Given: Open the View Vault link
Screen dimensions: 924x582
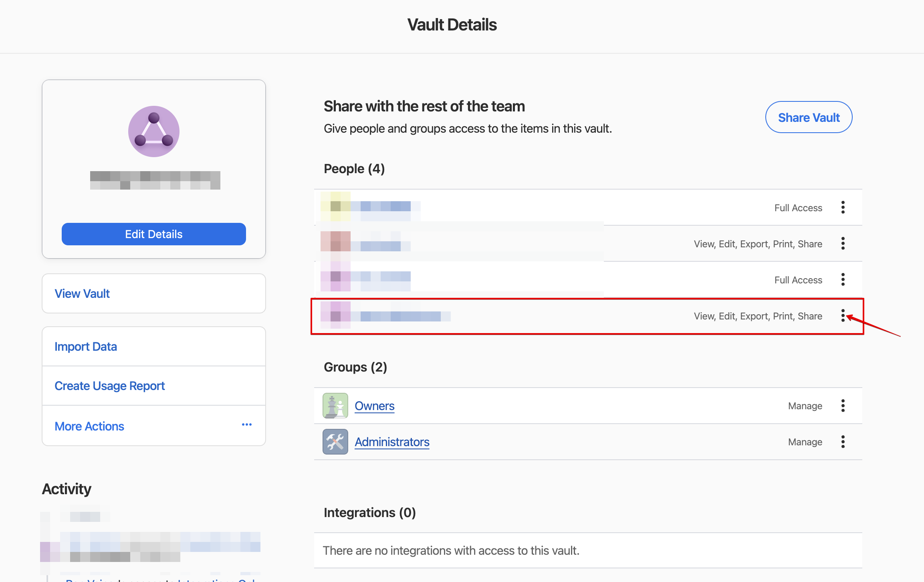Looking at the screenshot, I should [x=82, y=293].
